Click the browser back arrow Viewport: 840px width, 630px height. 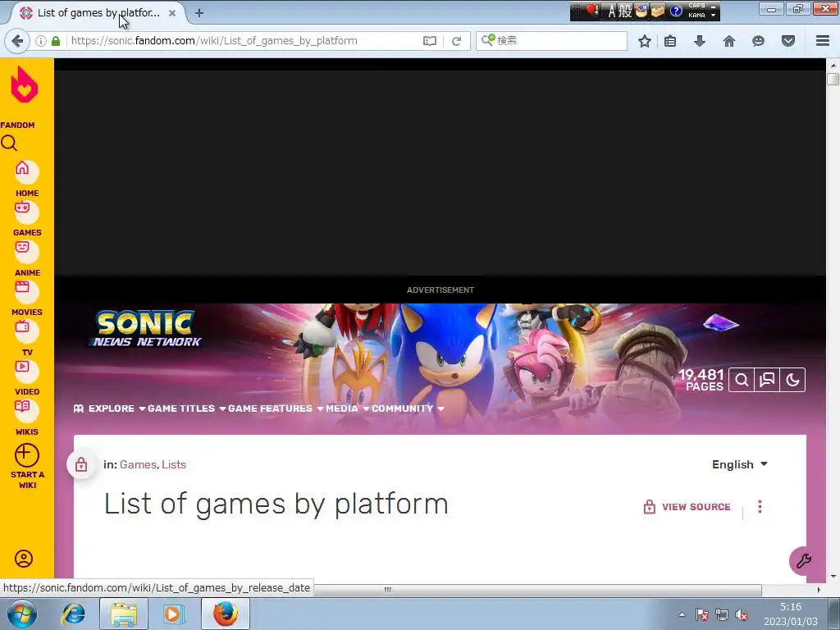click(x=17, y=41)
